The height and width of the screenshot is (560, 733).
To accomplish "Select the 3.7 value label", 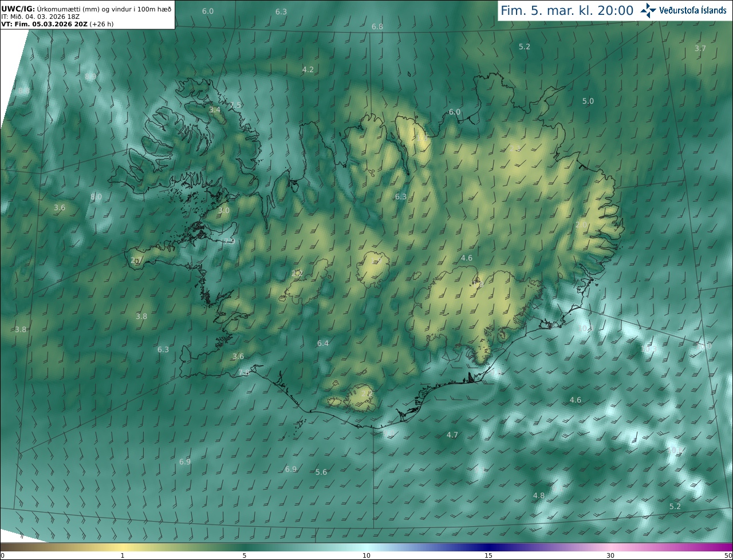I will pos(700,48).
